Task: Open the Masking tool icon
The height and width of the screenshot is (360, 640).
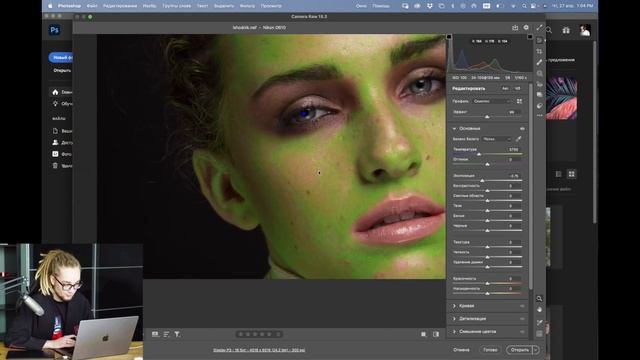Action: (x=540, y=73)
